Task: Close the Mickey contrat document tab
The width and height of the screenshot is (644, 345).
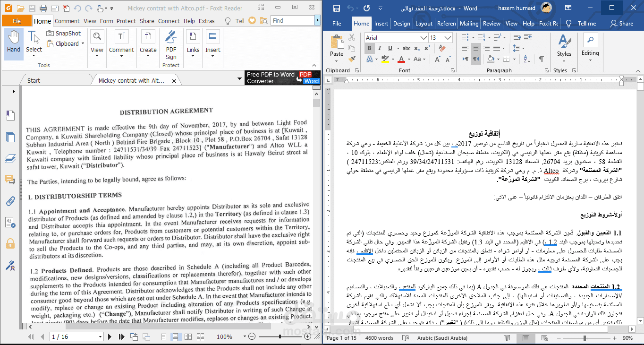Action: (x=174, y=81)
